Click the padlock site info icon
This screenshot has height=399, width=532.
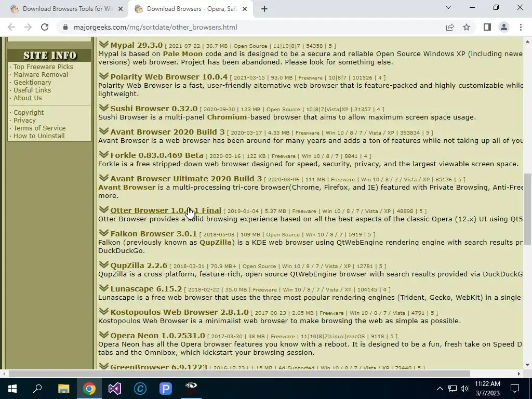point(65,27)
